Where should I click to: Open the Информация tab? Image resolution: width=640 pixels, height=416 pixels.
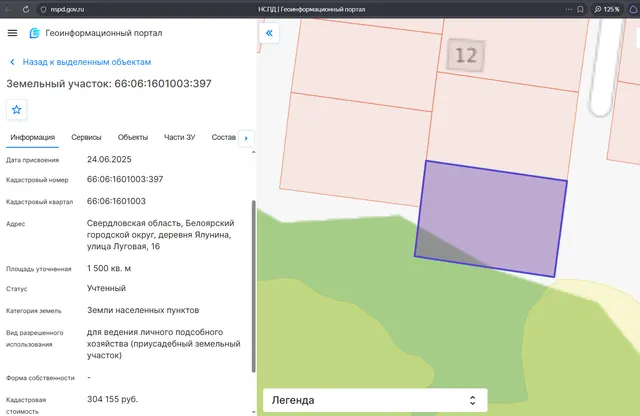click(x=33, y=137)
